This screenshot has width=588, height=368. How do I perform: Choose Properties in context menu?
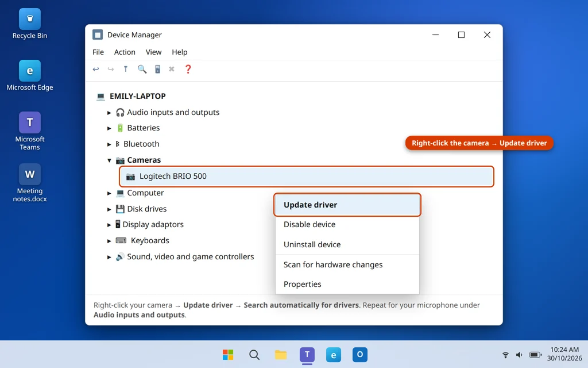coord(347,284)
